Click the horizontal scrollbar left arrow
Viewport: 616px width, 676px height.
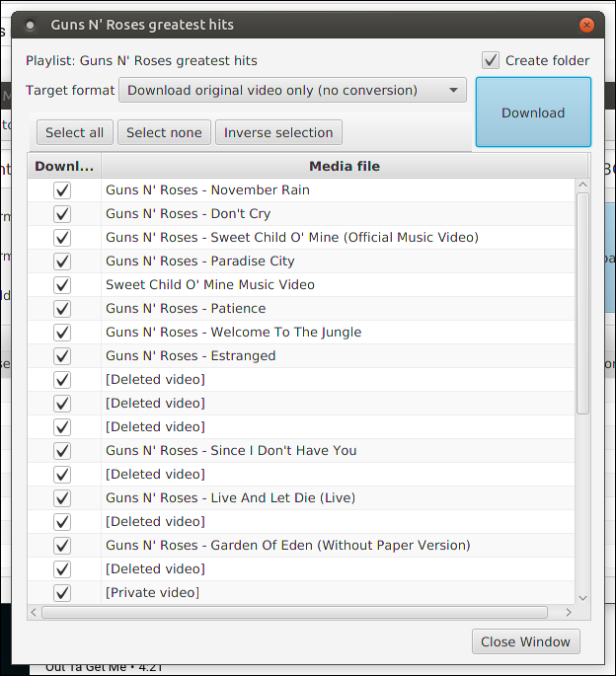[x=35, y=612]
